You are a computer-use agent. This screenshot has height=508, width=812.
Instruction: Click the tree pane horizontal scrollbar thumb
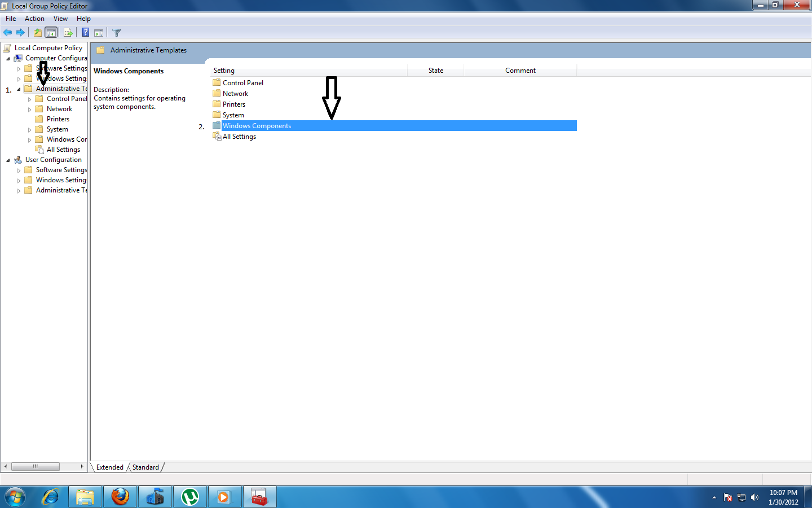(x=35, y=467)
